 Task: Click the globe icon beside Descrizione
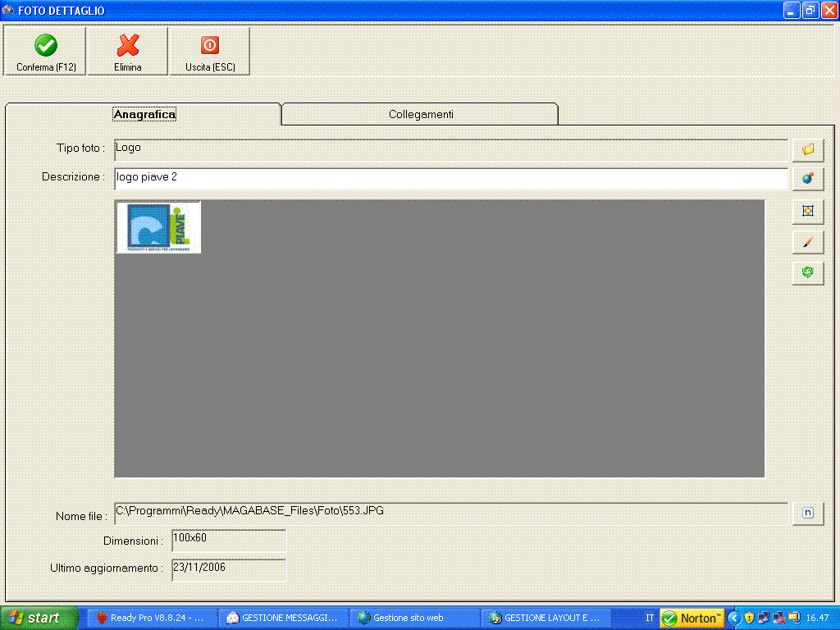point(808,178)
